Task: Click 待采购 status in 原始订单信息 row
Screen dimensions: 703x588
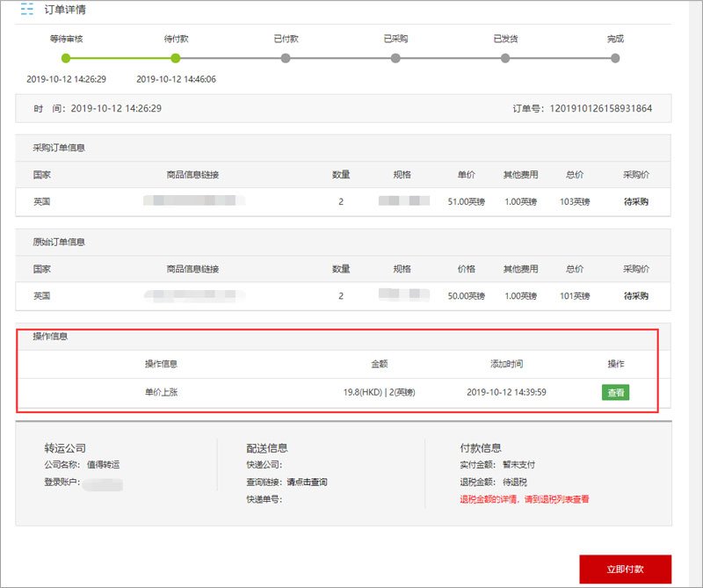Action: click(x=635, y=296)
